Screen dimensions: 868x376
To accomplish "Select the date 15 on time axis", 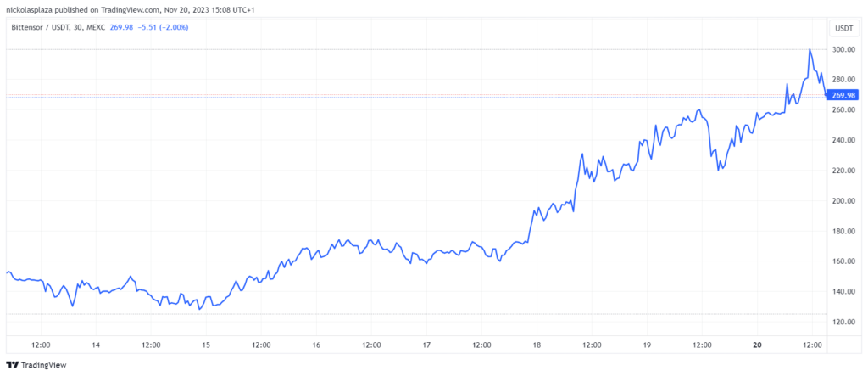I will [x=206, y=345].
